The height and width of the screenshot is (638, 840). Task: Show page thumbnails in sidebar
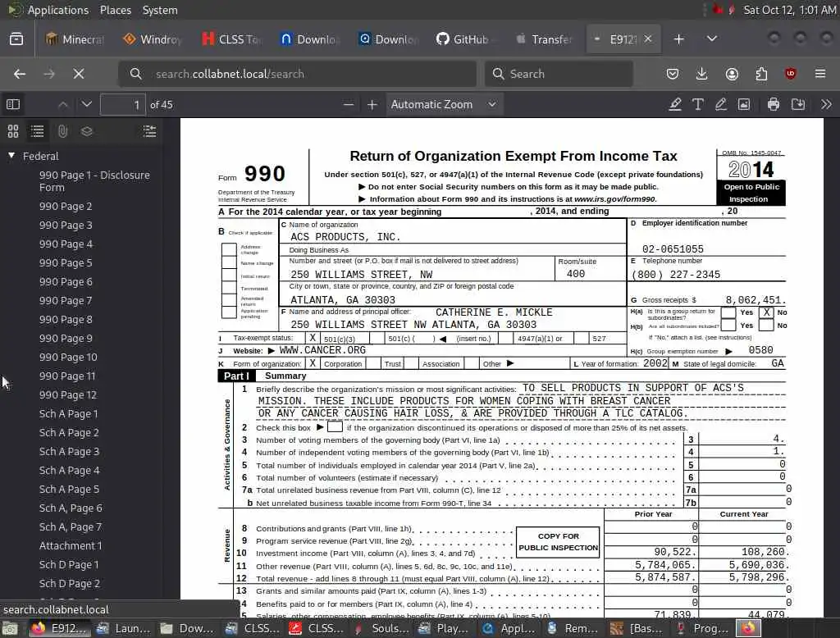click(x=13, y=131)
